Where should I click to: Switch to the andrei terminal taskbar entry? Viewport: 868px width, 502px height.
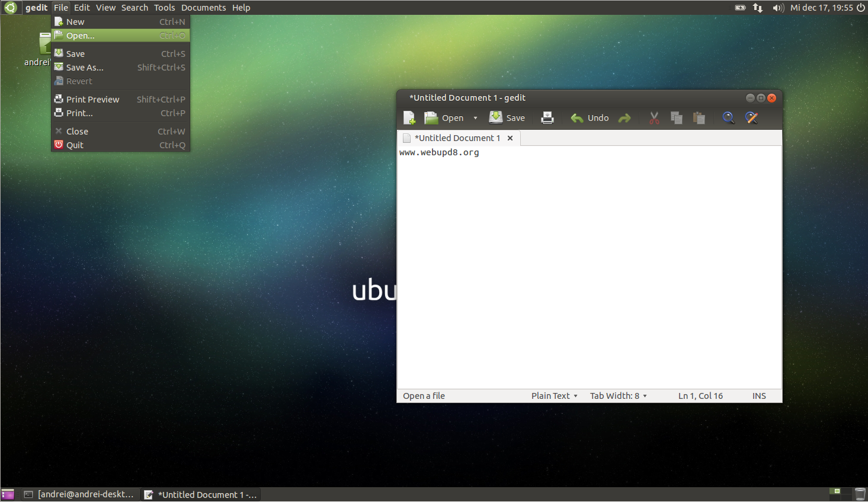tap(79, 494)
